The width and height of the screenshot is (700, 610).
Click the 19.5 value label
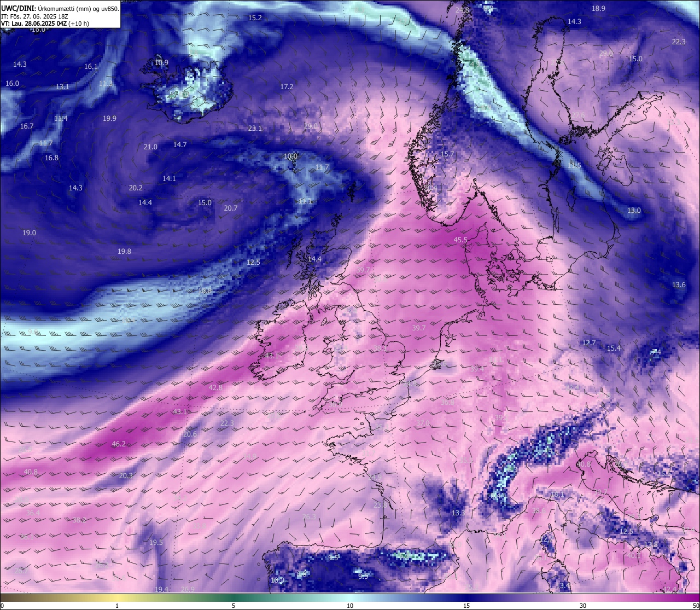(x=156, y=542)
